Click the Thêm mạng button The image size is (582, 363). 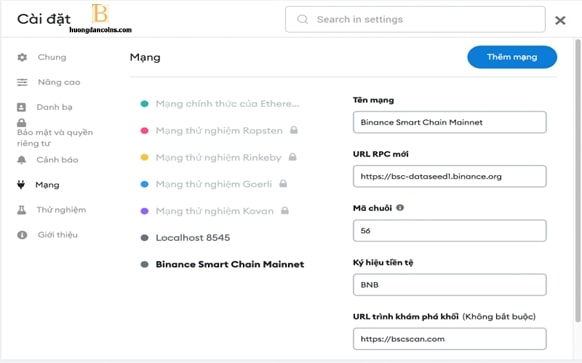512,57
